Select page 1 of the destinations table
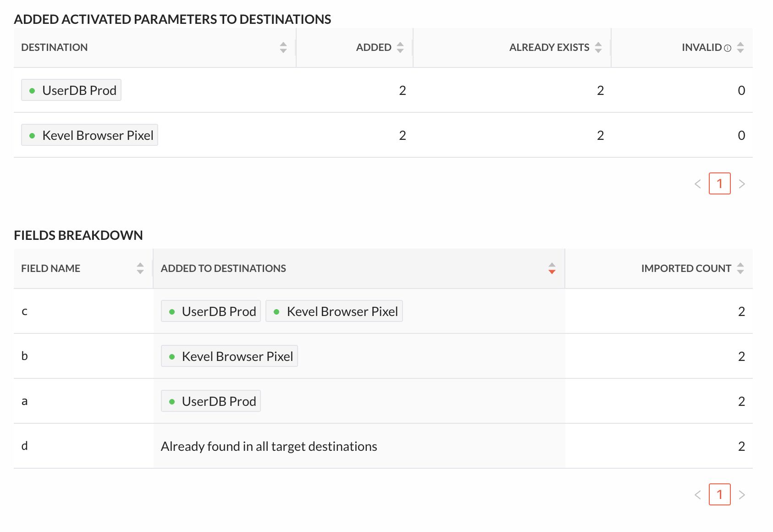The height and width of the screenshot is (532, 773). coord(720,183)
